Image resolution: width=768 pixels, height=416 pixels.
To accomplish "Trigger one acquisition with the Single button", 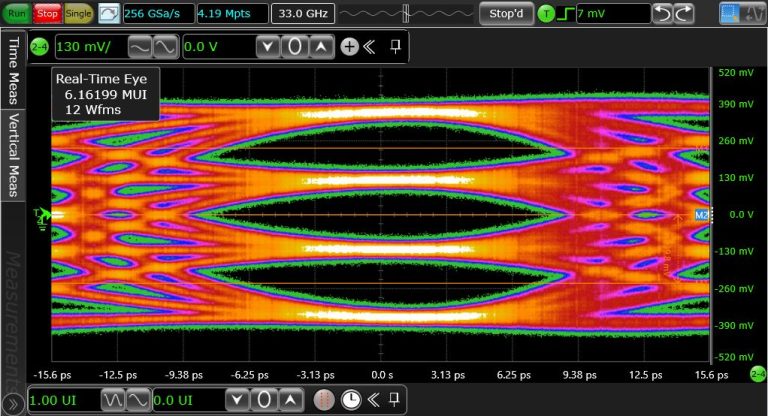I will pos(78,13).
